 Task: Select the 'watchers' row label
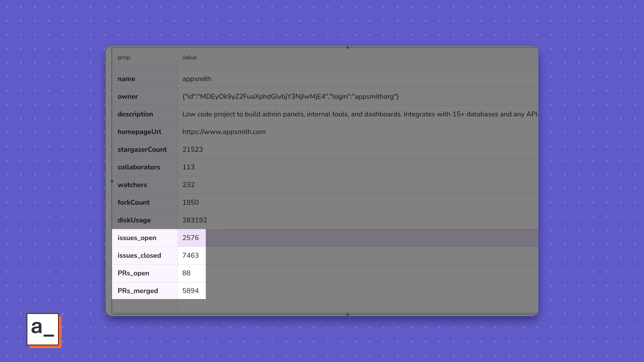132,185
